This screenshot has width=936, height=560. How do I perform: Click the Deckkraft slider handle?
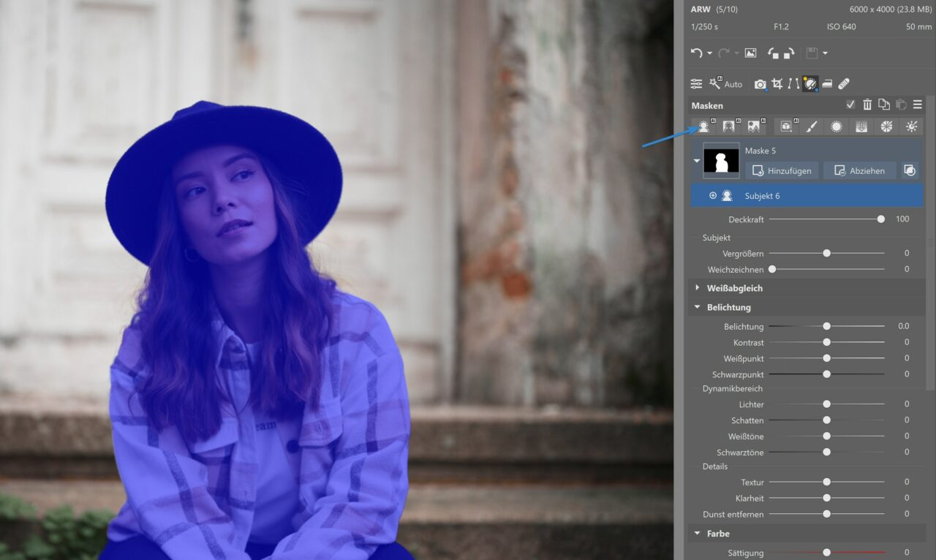[x=881, y=219]
